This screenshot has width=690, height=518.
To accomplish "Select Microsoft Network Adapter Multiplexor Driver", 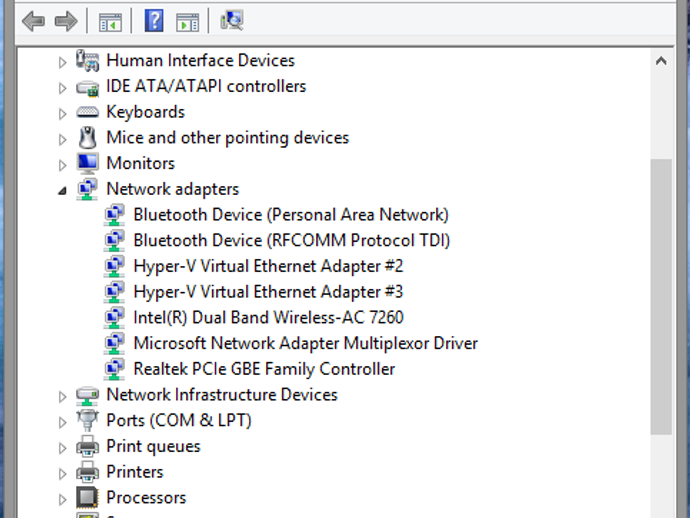I will coord(305,343).
